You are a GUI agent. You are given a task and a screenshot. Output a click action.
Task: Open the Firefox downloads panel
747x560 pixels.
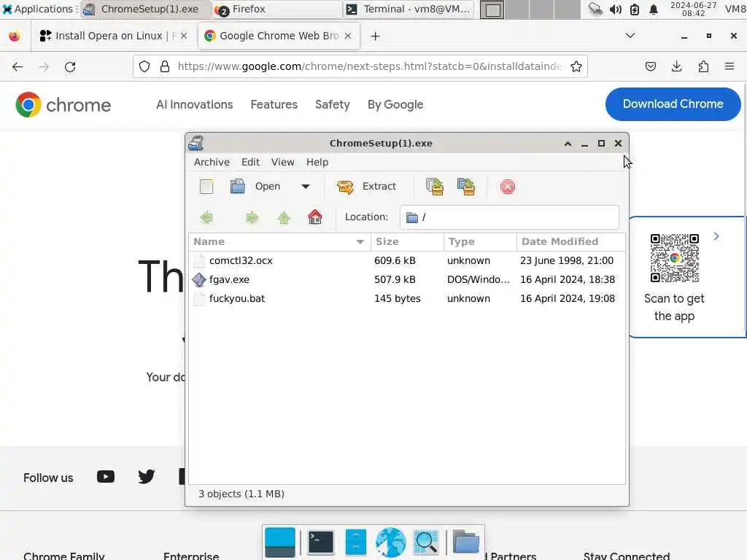(676, 66)
